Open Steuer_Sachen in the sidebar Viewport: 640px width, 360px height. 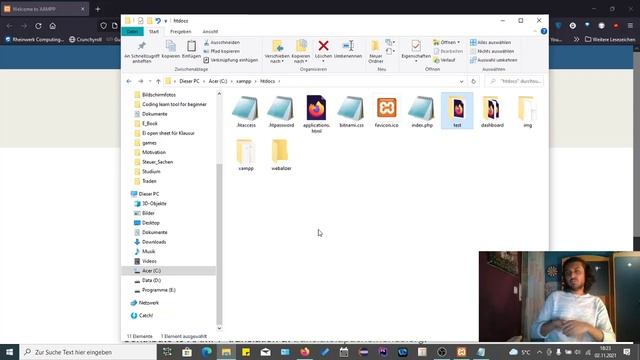pyautogui.click(x=158, y=162)
